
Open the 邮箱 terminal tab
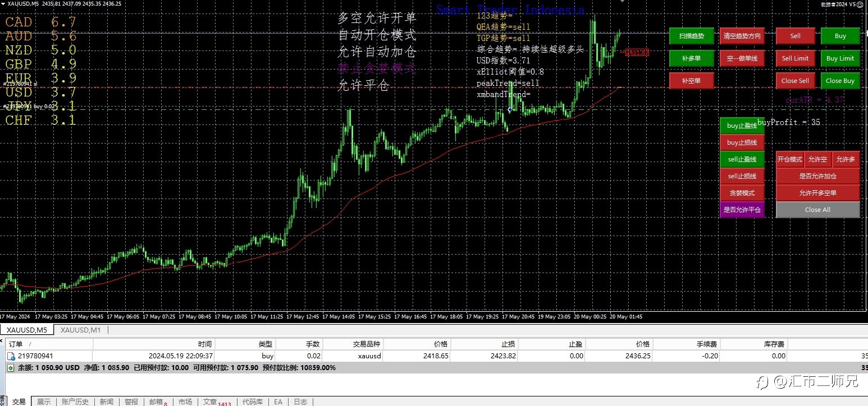(158, 402)
